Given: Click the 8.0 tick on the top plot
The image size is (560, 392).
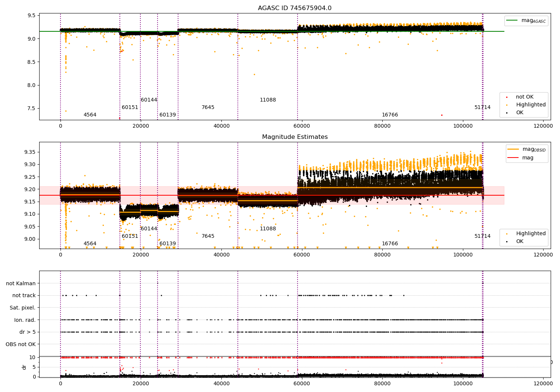Looking at the screenshot, I should point(32,85).
